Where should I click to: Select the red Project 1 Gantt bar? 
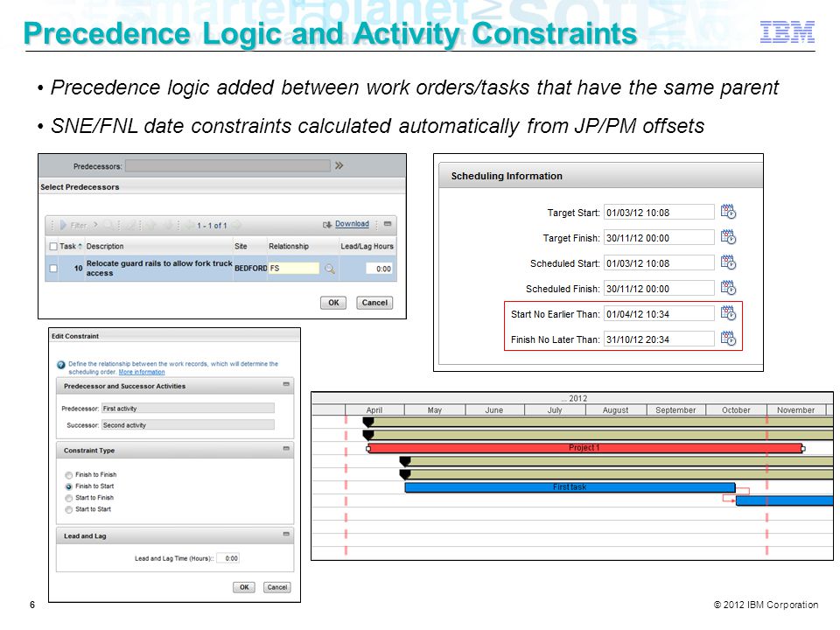click(585, 448)
